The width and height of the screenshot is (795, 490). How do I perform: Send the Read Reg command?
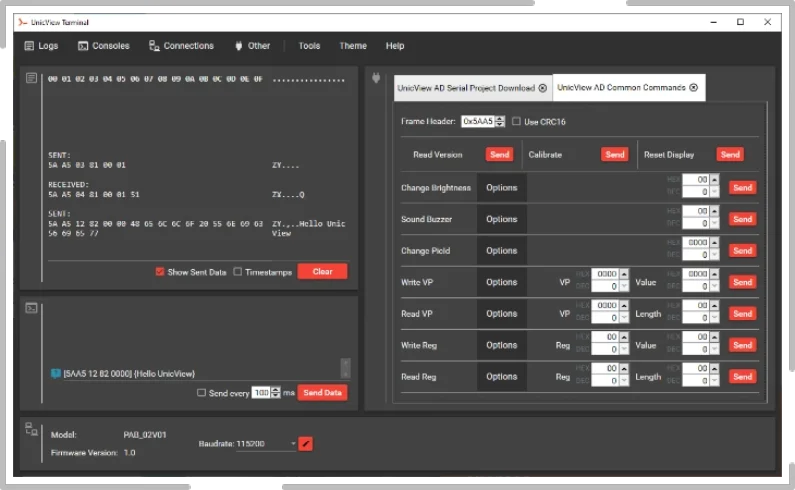coord(742,376)
